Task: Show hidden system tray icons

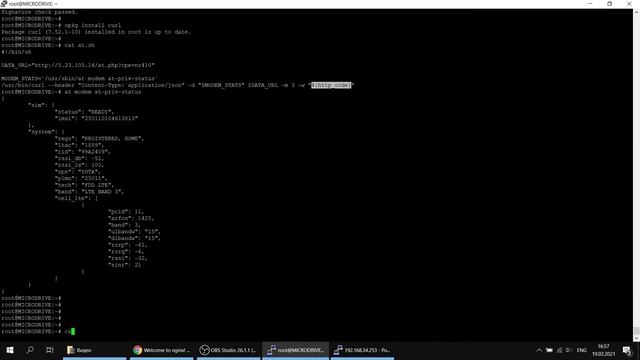Action: point(539,350)
